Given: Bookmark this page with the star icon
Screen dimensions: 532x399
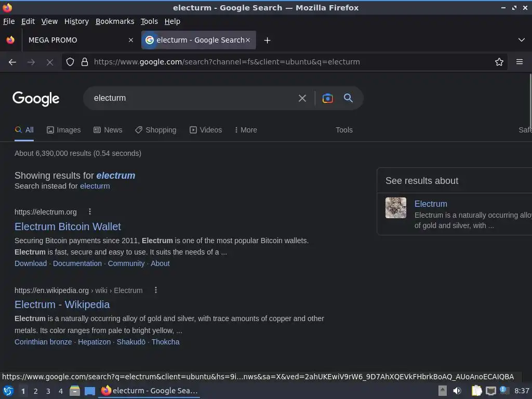Looking at the screenshot, I should coord(499,62).
